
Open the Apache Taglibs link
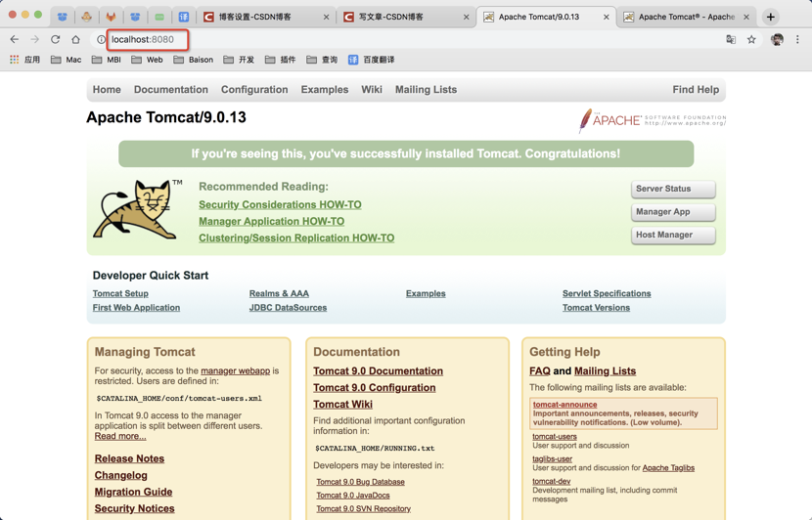point(668,468)
